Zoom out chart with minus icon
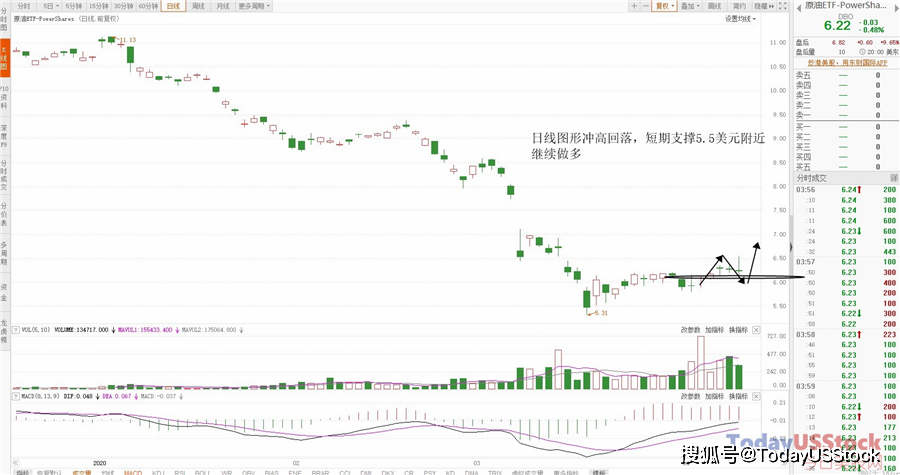 point(646,6)
